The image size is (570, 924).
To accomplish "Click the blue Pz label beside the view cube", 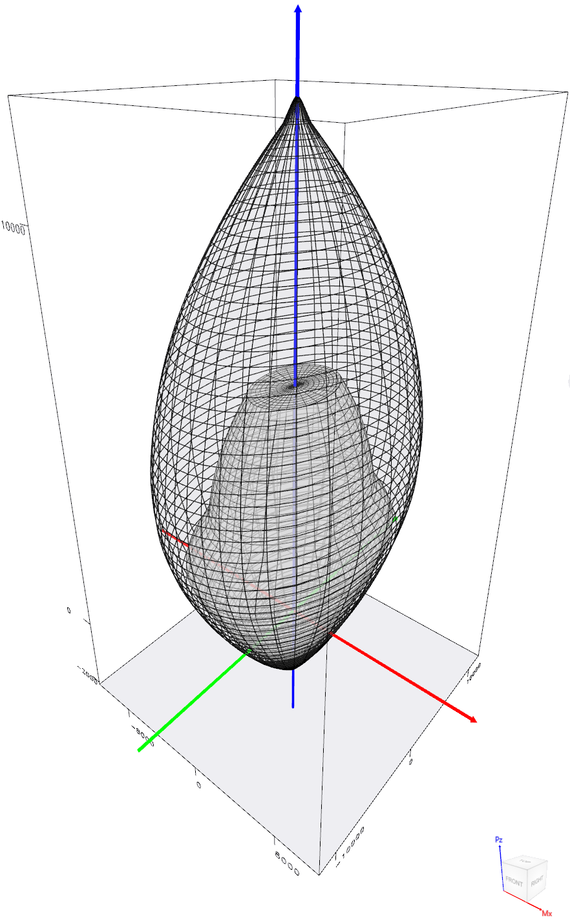I will coord(498,839).
